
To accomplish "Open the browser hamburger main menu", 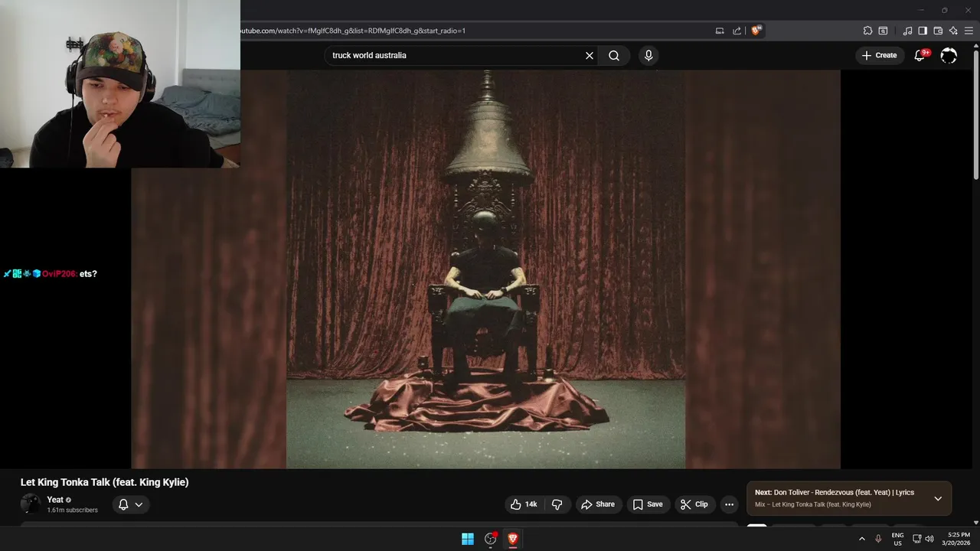I will click(969, 31).
